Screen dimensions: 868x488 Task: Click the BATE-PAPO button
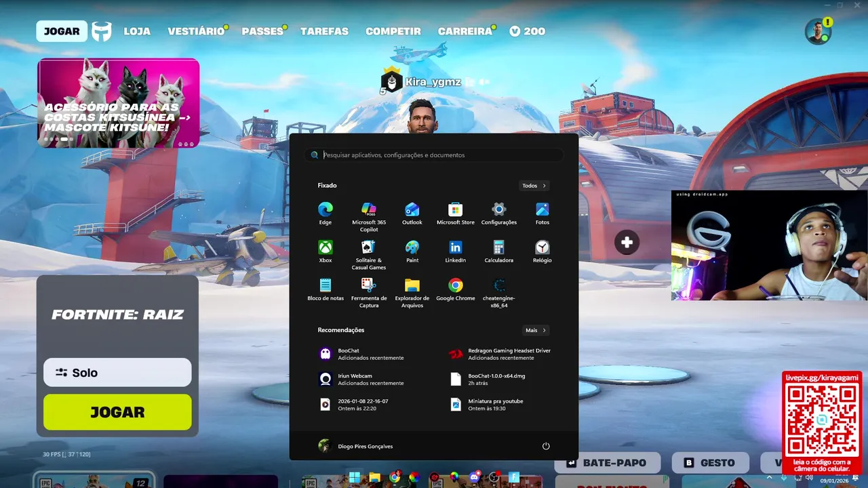[x=608, y=463]
